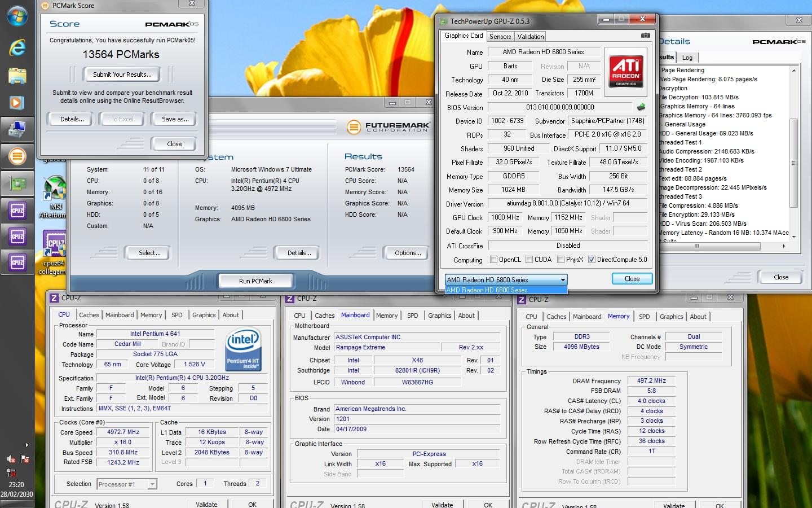Viewport: 812px width, 508px height.
Task: Click Submit Your Results button
Action: [x=122, y=75]
